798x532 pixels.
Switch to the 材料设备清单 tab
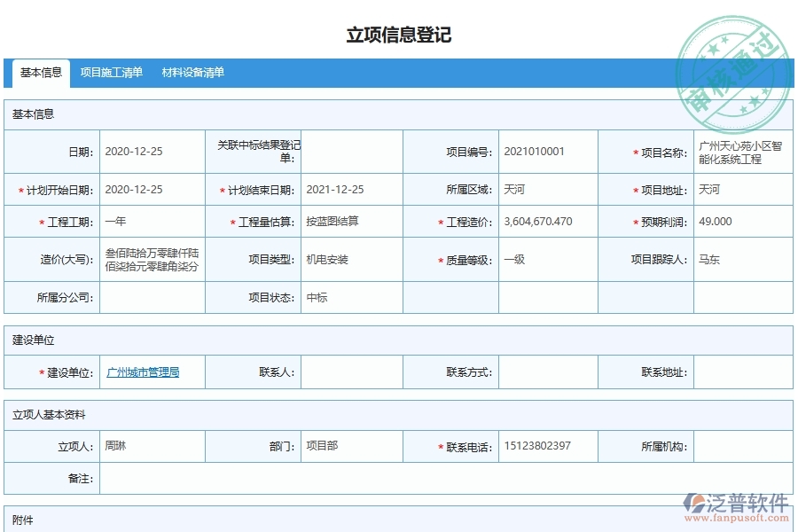coord(194,73)
